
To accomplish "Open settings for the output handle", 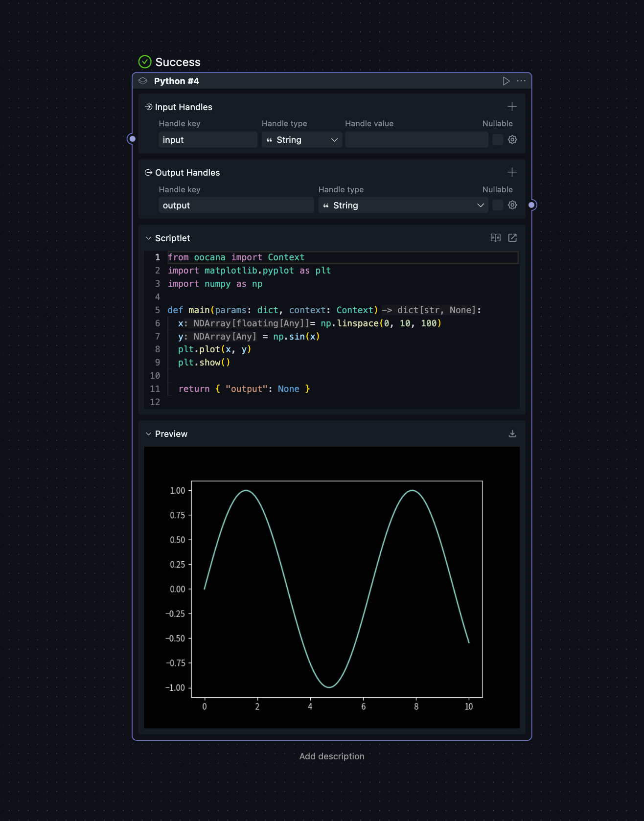I will pos(512,205).
